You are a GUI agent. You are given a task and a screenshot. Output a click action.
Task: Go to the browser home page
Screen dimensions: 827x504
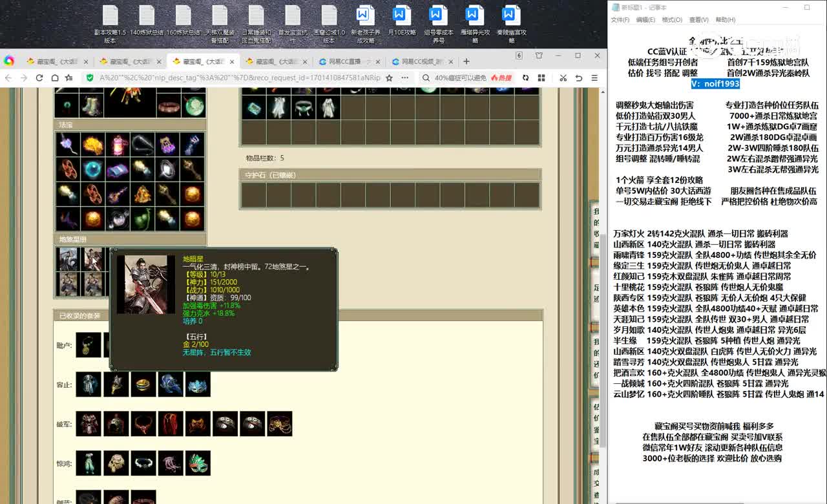54,78
